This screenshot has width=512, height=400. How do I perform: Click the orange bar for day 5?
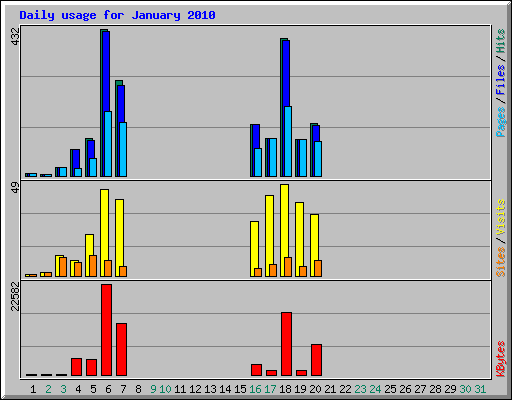click(x=93, y=266)
